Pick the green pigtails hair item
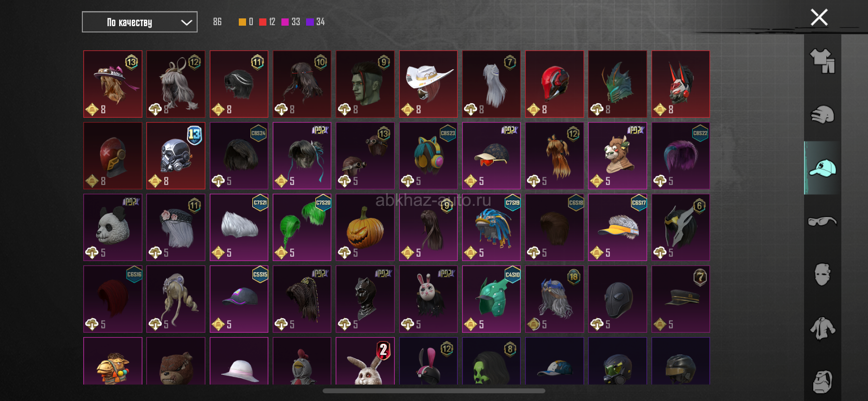Image resolution: width=868 pixels, height=401 pixels. click(x=302, y=228)
